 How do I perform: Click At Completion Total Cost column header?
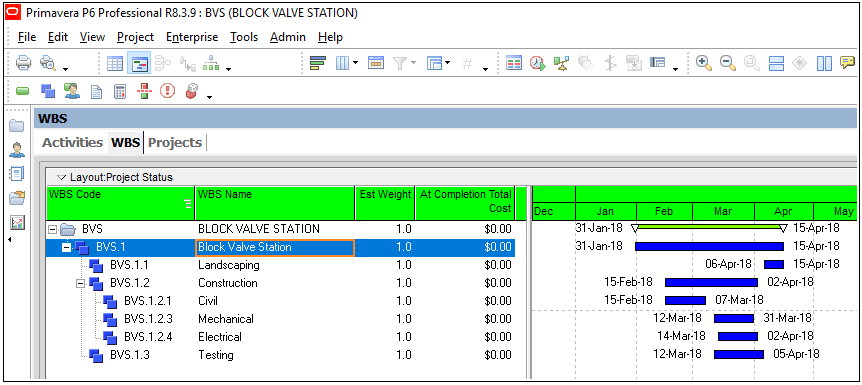tap(465, 204)
